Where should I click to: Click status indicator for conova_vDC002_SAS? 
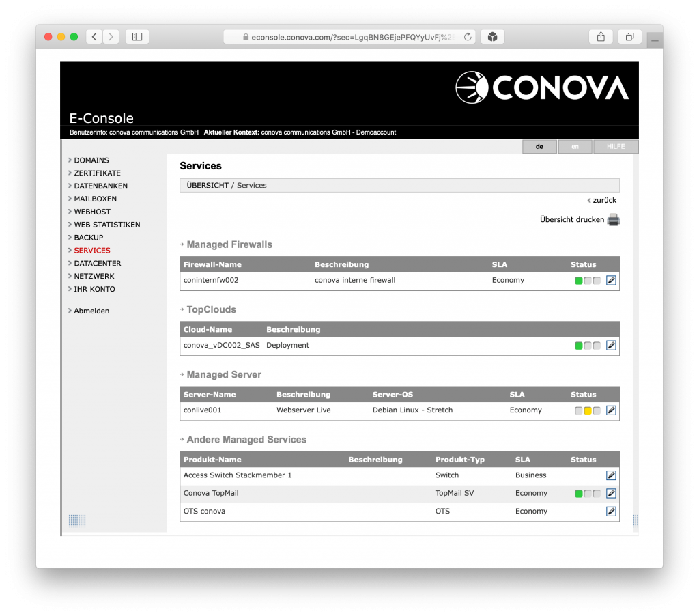588,346
